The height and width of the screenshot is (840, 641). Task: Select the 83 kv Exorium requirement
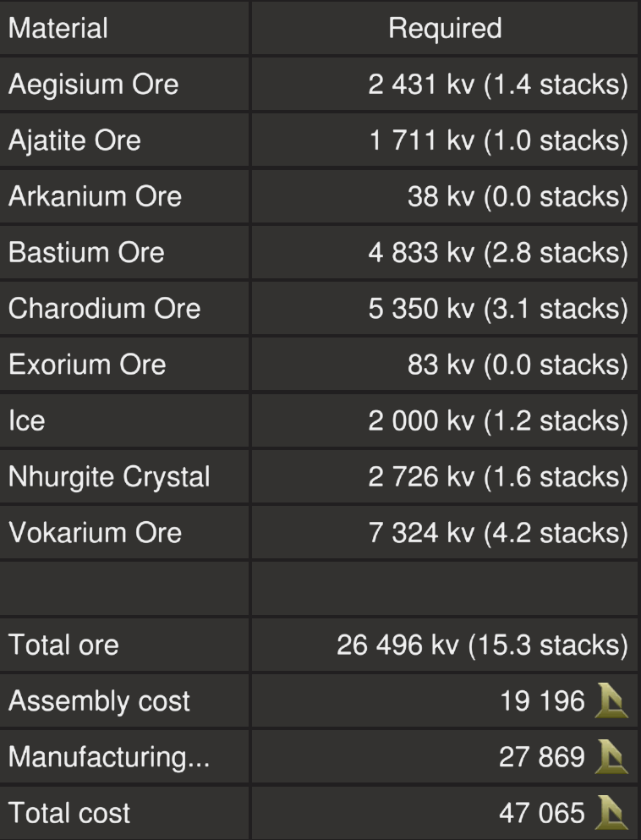click(x=518, y=365)
